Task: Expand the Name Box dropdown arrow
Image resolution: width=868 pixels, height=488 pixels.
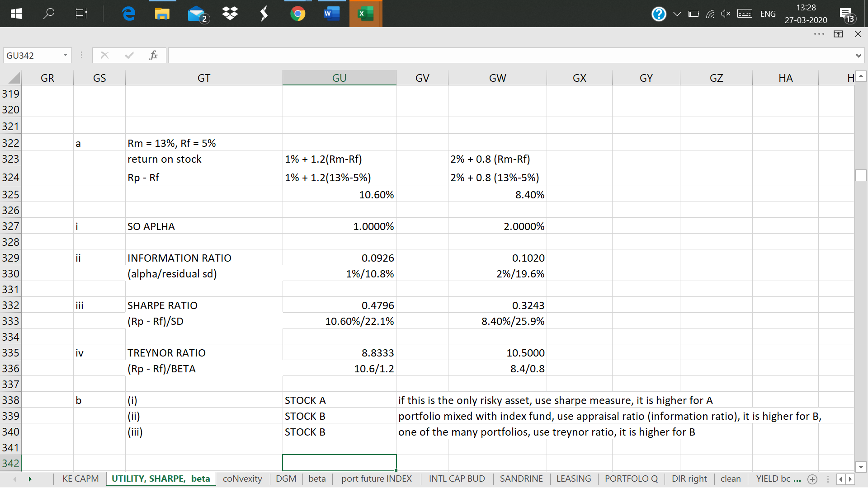Action: tap(65, 55)
